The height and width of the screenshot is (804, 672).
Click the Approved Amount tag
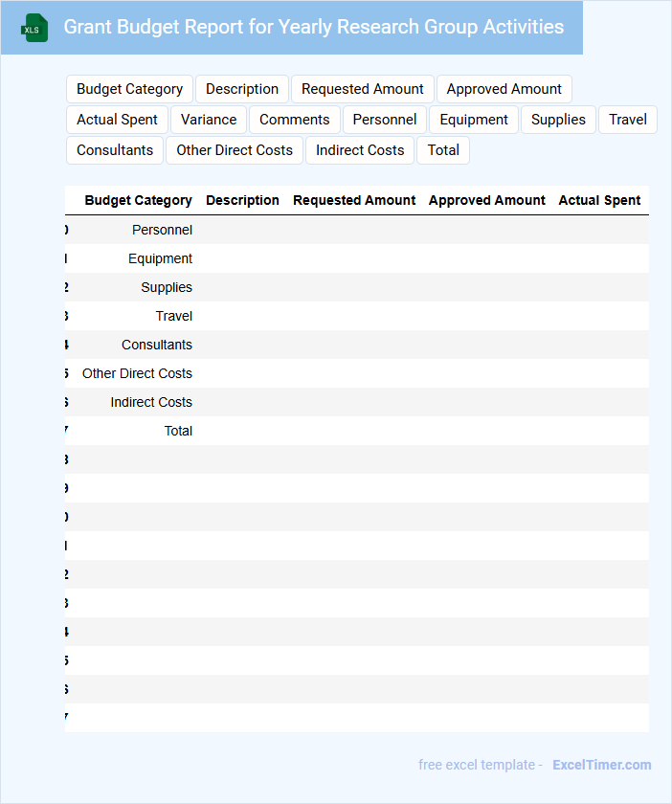504,89
